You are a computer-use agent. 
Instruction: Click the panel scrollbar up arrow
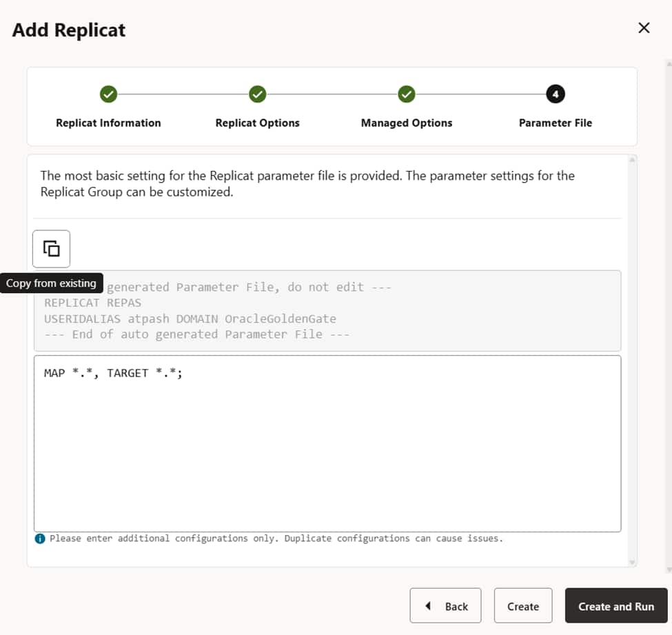(633, 160)
